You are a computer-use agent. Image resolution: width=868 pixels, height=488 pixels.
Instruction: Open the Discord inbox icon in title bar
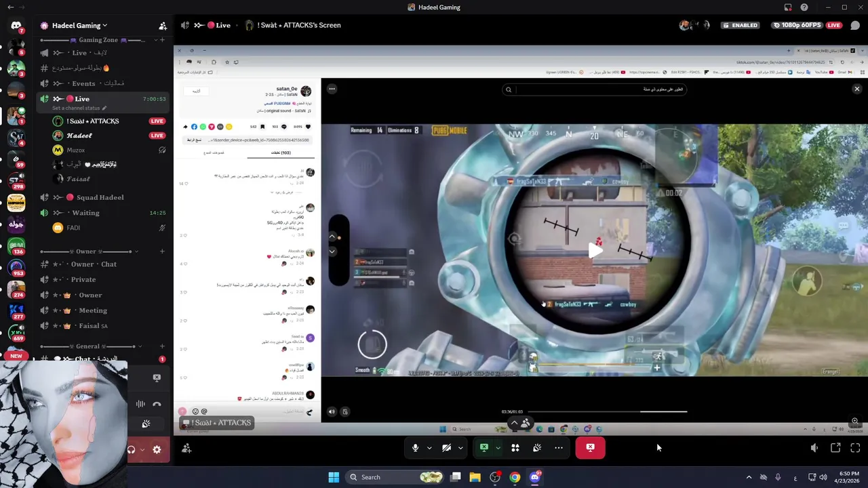coord(788,7)
